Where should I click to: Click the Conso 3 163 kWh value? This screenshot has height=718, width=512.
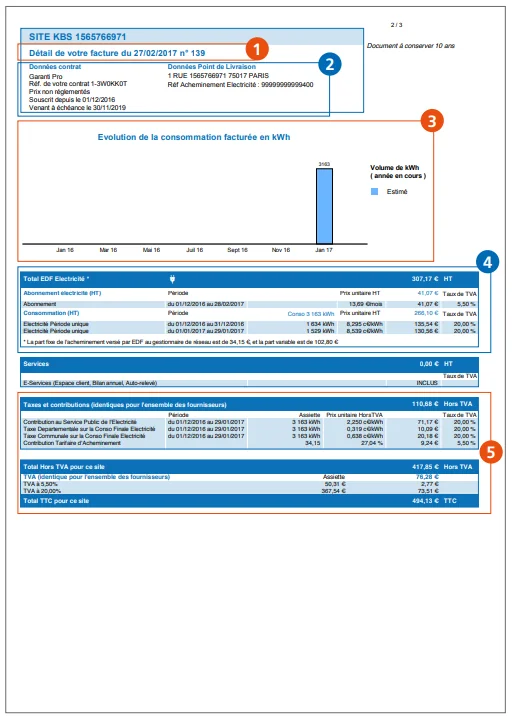(311, 314)
